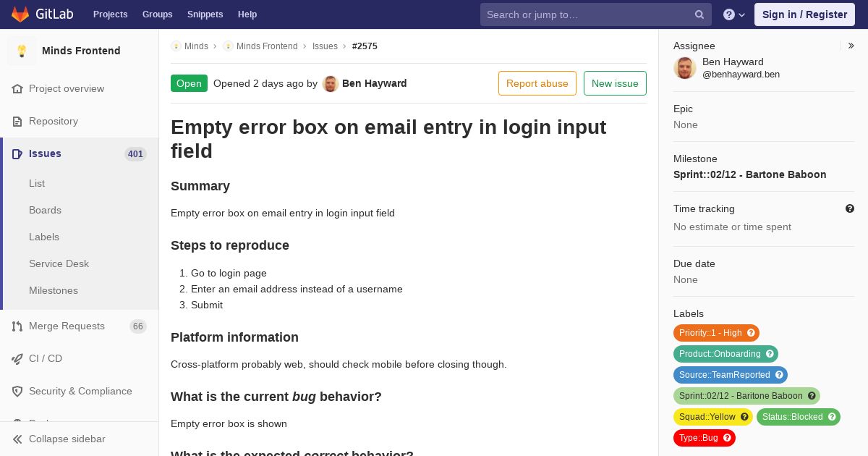Click the Collapse sidebar double-chevron icon
The height and width of the screenshot is (456, 868).
click(17, 439)
